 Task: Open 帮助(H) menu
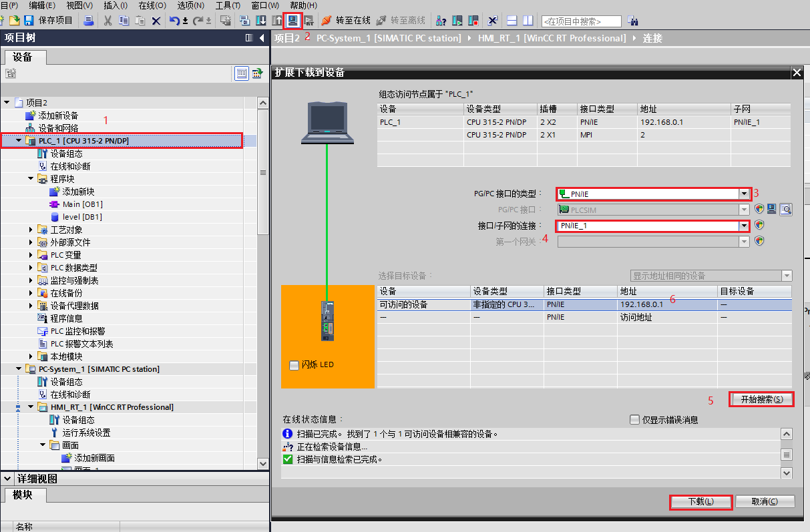click(x=303, y=5)
